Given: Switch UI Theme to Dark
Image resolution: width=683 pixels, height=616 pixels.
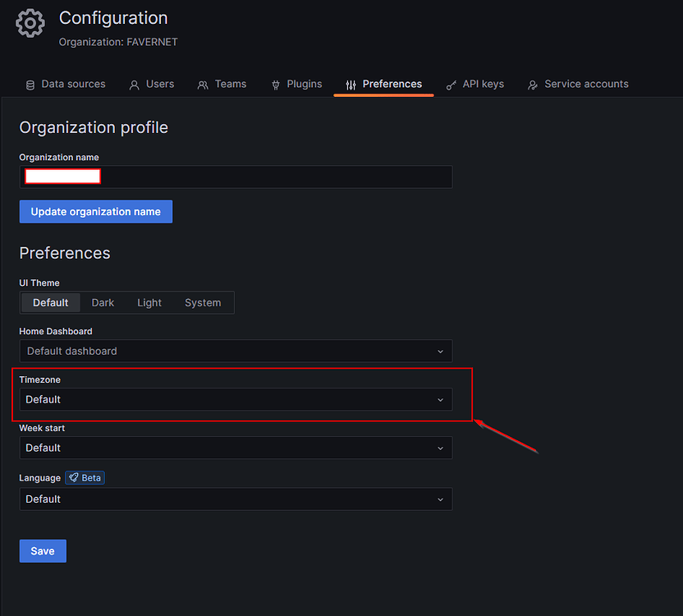Looking at the screenshot, I should pyautogui.click(x=102, y=302).
